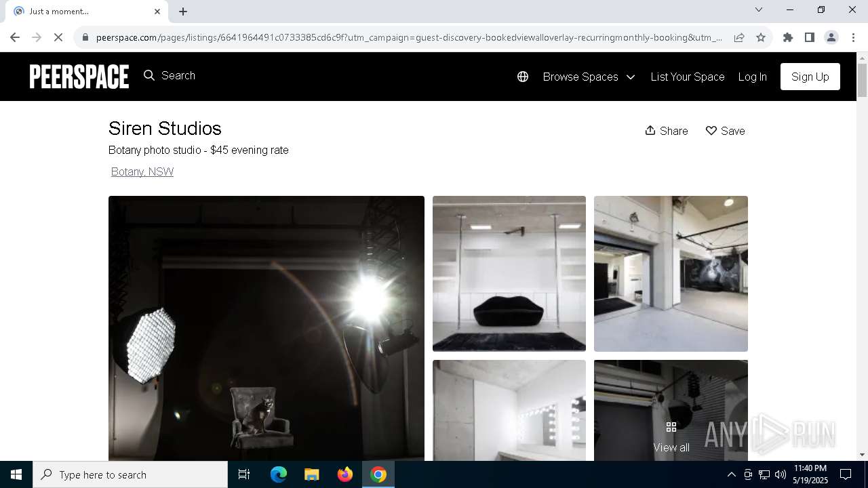The width and height of the screenshot is (868, 488).
Task: Open the Windows Start menu
Action: pyautogui.click(x=16, y=474)
